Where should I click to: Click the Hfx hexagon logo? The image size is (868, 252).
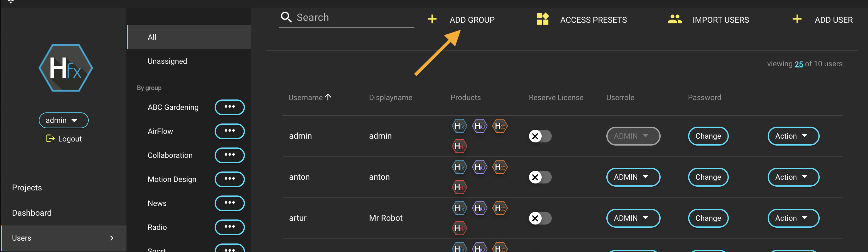point(66,68)
